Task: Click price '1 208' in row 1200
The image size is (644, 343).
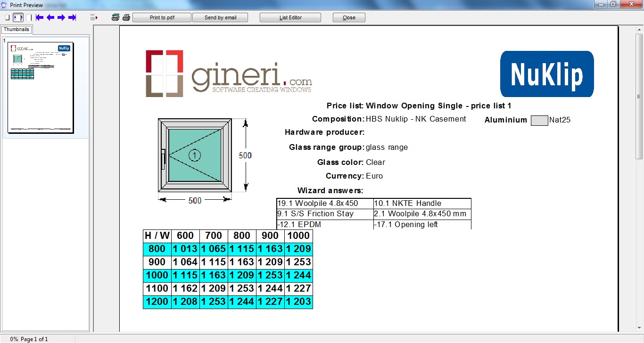Action: click(185, 302)
